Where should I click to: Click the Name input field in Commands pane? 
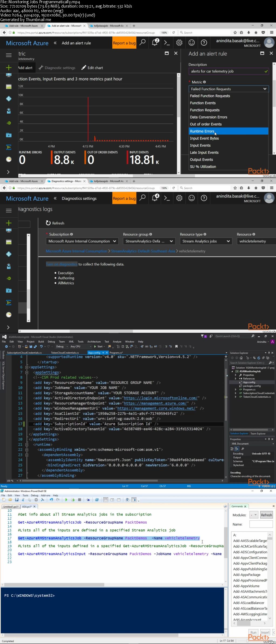coord(261,524)
